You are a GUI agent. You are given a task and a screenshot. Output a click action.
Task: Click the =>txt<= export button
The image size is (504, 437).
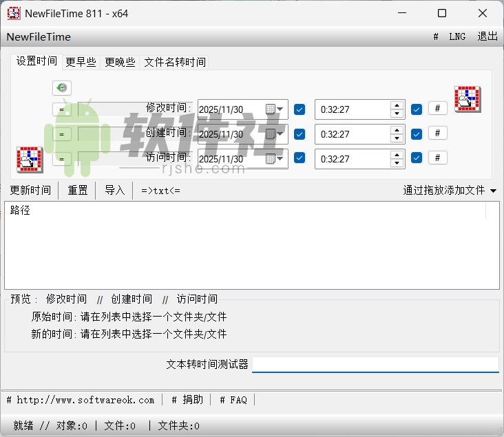coord(160,191)
